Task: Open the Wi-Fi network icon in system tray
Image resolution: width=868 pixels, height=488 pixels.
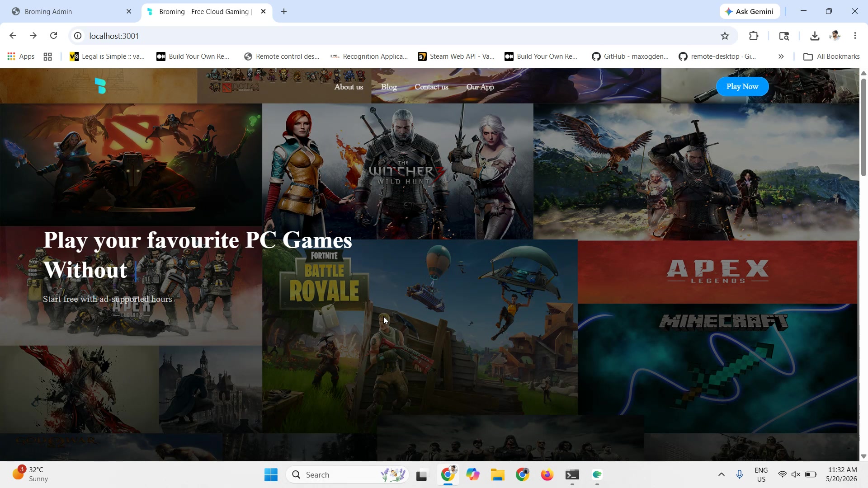Action: (x=782, y=474)
